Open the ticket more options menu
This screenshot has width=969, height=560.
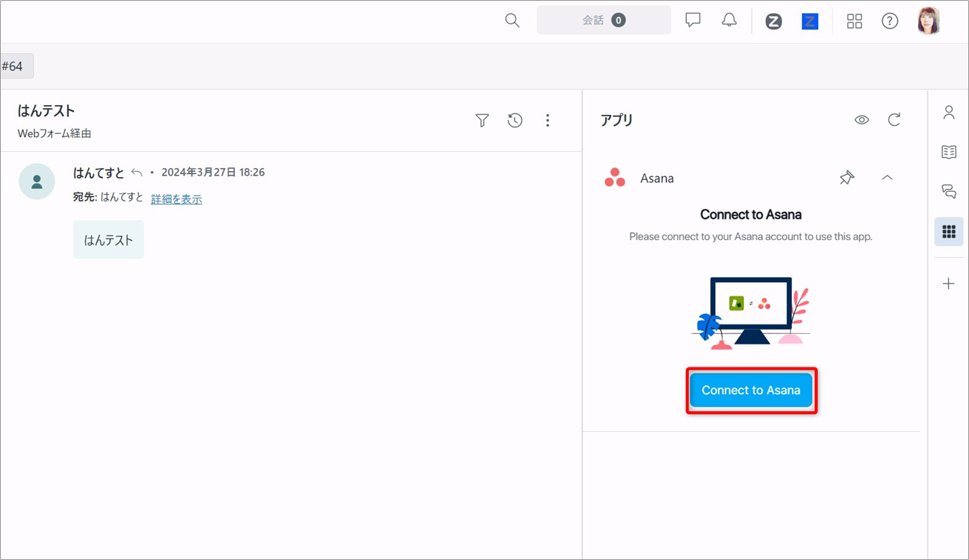point(547,120)
